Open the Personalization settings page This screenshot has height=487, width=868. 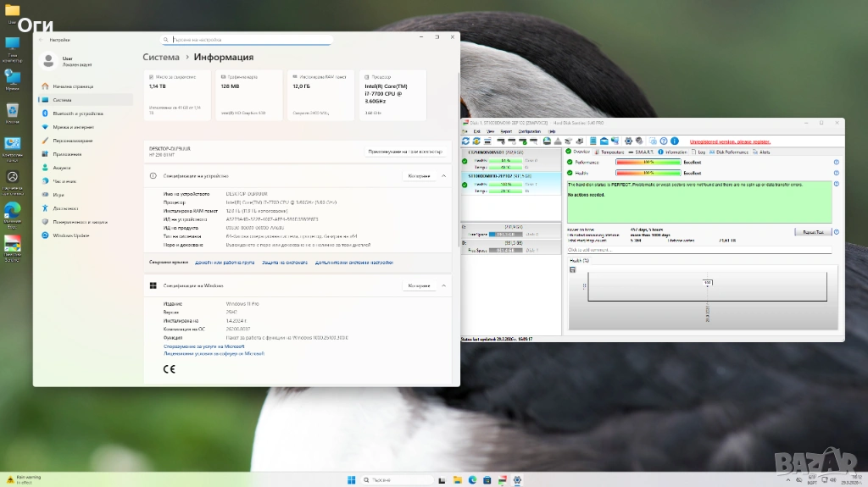(72, 141)
